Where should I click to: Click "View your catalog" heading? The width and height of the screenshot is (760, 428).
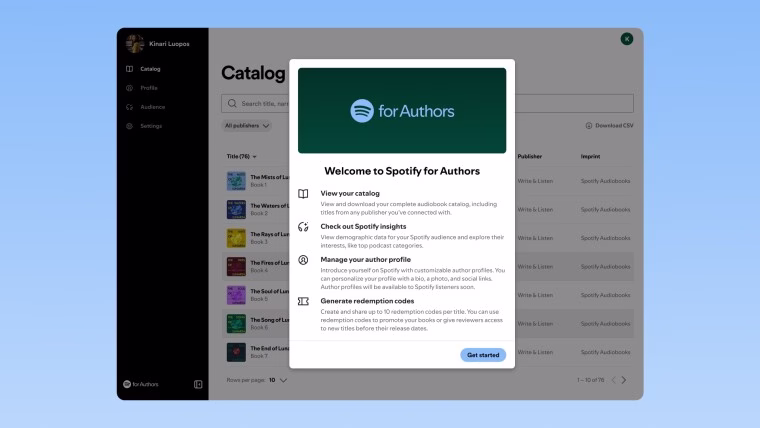pos(350,193)
